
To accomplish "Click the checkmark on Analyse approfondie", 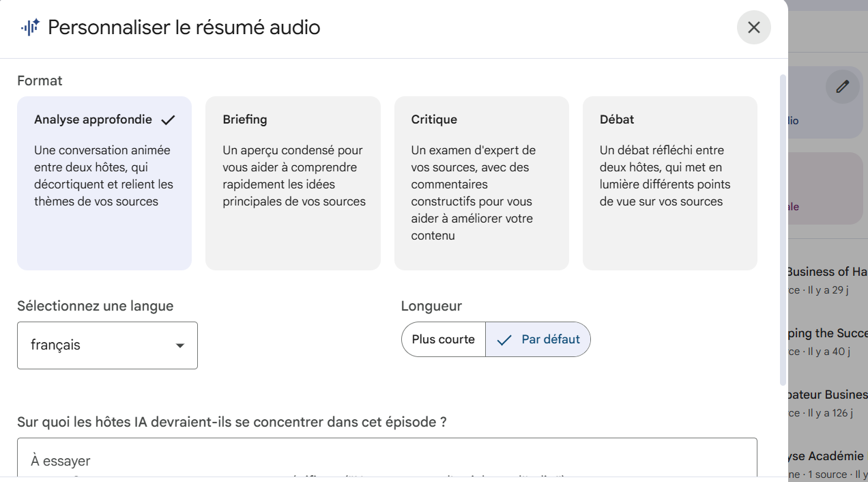I will (x=168, y=120).
